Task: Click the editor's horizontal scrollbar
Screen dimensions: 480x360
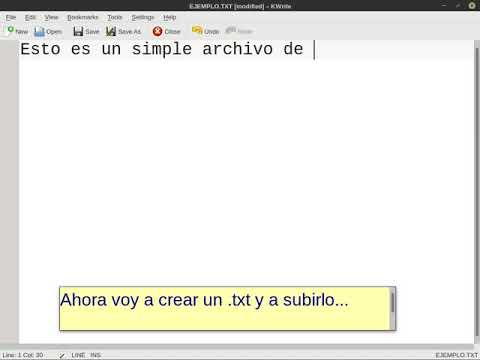Action: [237, 347]
